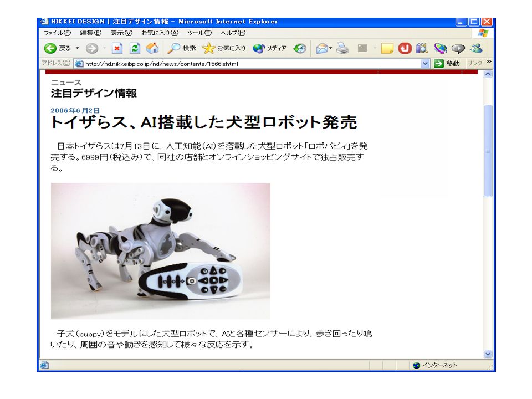
Task: Click the Mail envelope icon
Action: tap(321, 49)
